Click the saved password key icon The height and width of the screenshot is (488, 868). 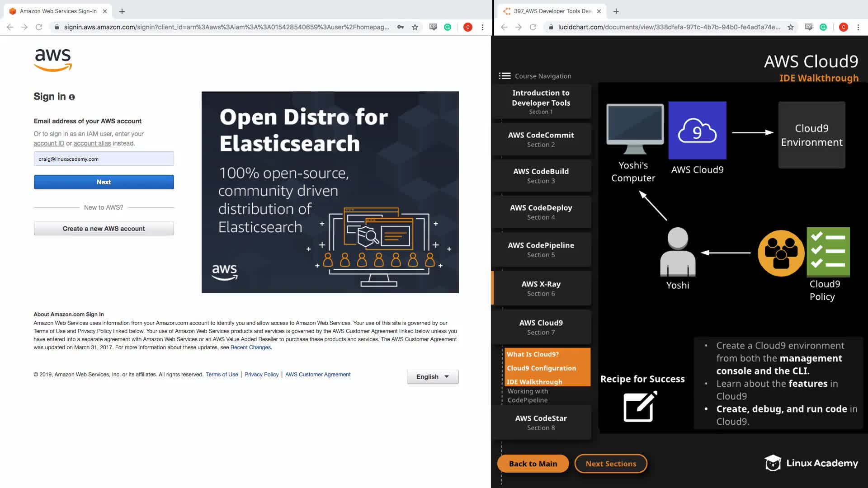point(401,27)
